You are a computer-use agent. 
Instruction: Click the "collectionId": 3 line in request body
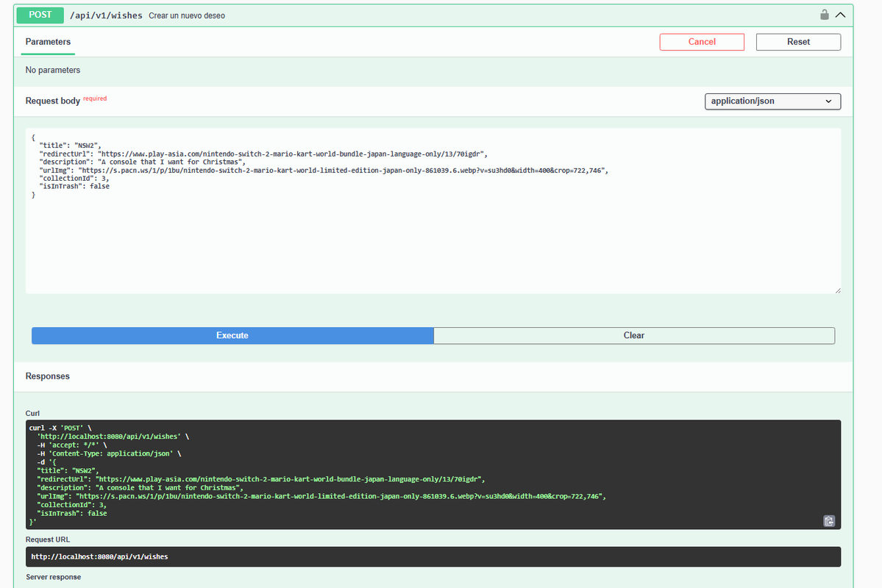click(74, 178)
